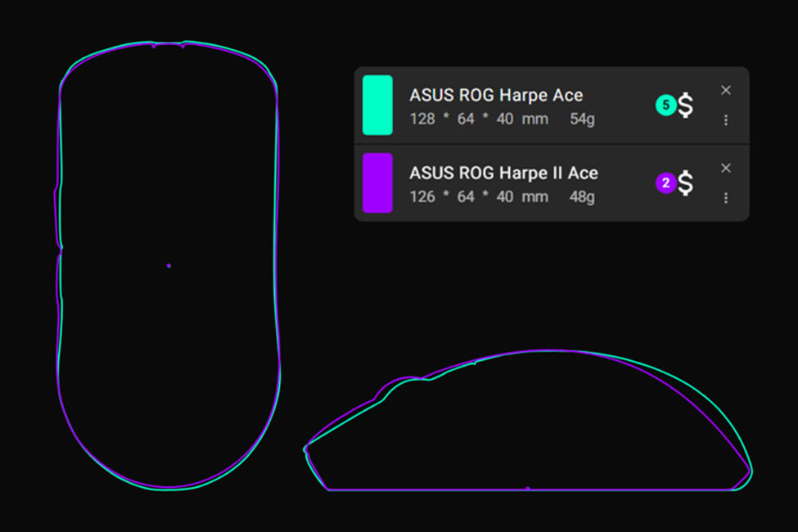
Task: Click the 128 * 64 * 40 mm dimensions
Action: [x=479, y=119]
